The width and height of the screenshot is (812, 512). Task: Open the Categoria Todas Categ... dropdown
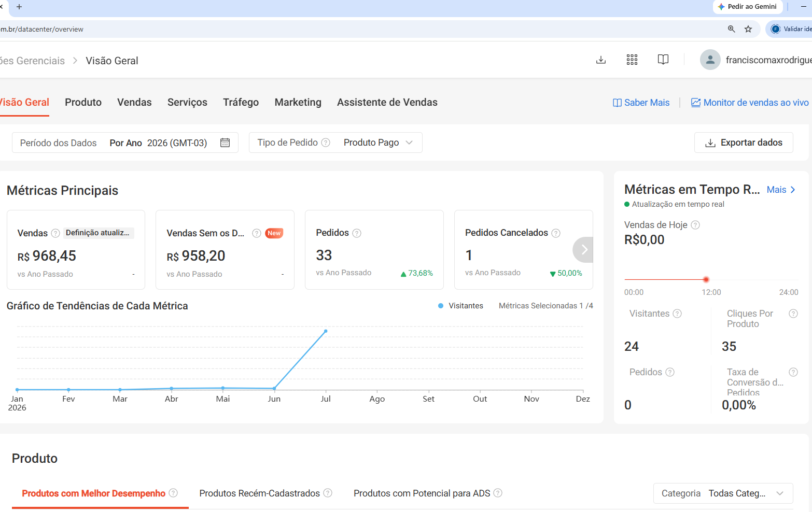(x=723, y=493)
